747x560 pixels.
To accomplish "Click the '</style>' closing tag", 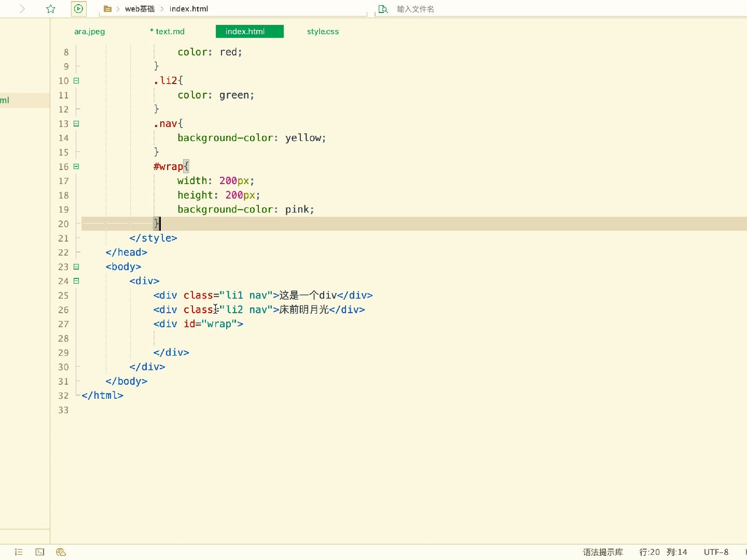I will 153,238.
